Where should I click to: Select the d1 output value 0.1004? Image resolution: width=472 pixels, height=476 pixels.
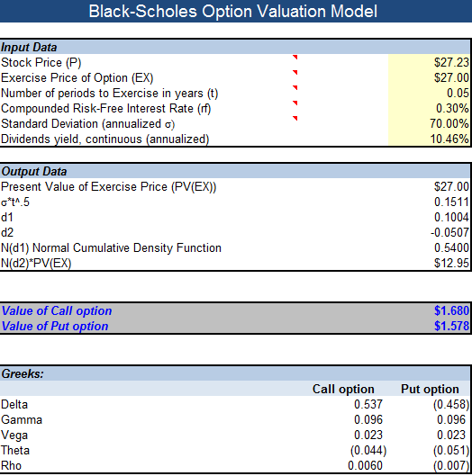point(451,218)
